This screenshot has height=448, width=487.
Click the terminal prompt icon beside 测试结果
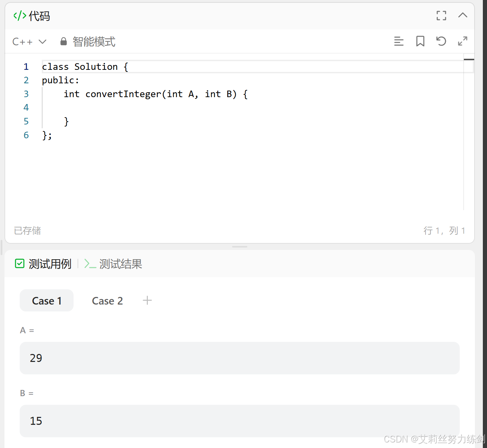(90, 264)
